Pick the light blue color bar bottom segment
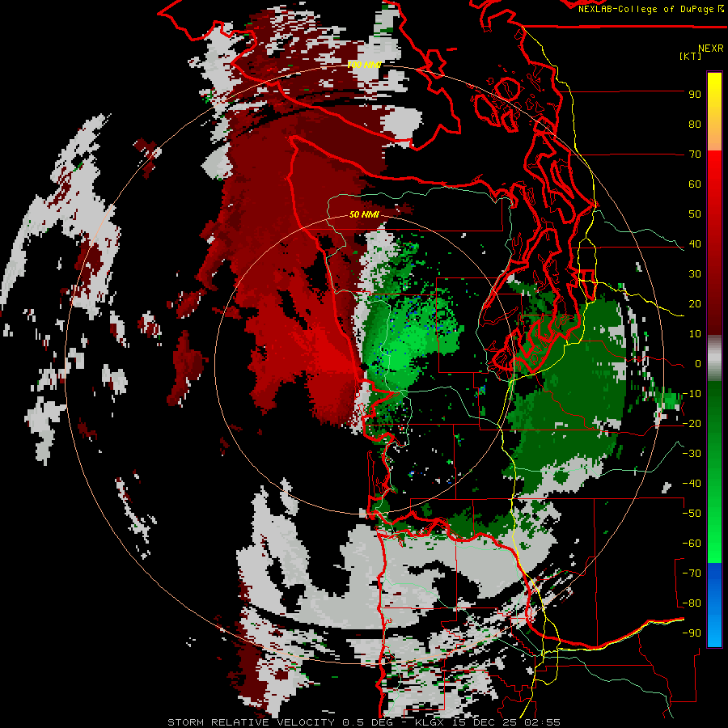Screen dimensions: 728x728 [x=714, y=632]
